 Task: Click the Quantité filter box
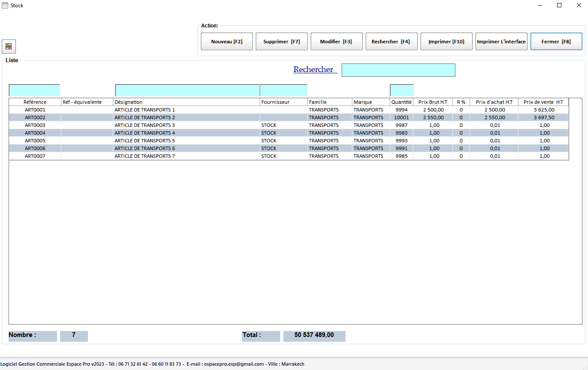(402, 90)
